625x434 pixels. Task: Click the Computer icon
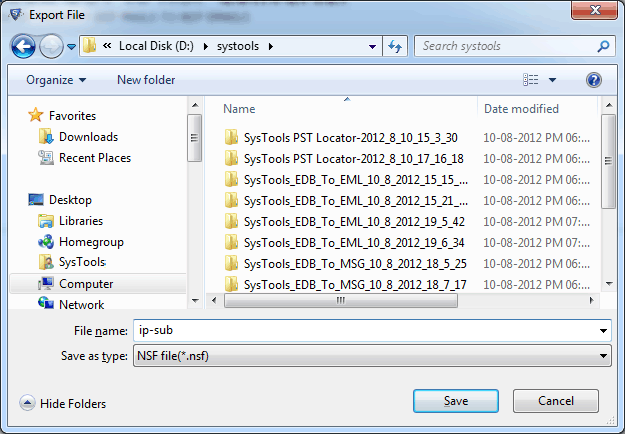[46, 283]
